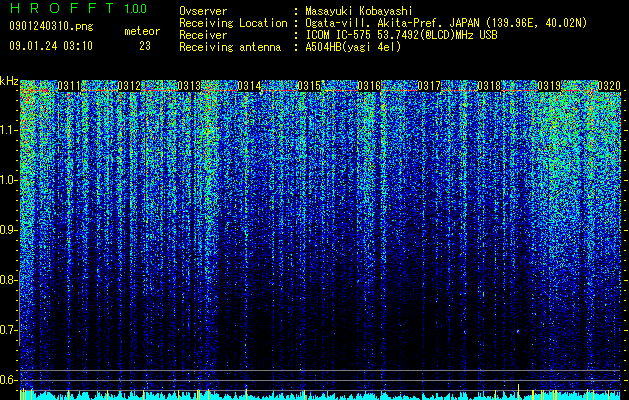Viewport: 629px width, 400px height.
Task: Click the 0312 time marker
Action: tap(129, 86)
